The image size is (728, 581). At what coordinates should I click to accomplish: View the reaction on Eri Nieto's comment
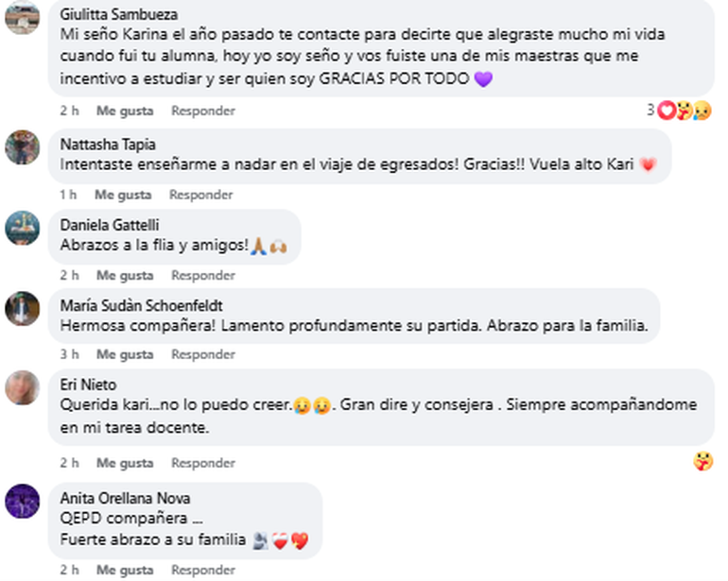coord(702,462)
